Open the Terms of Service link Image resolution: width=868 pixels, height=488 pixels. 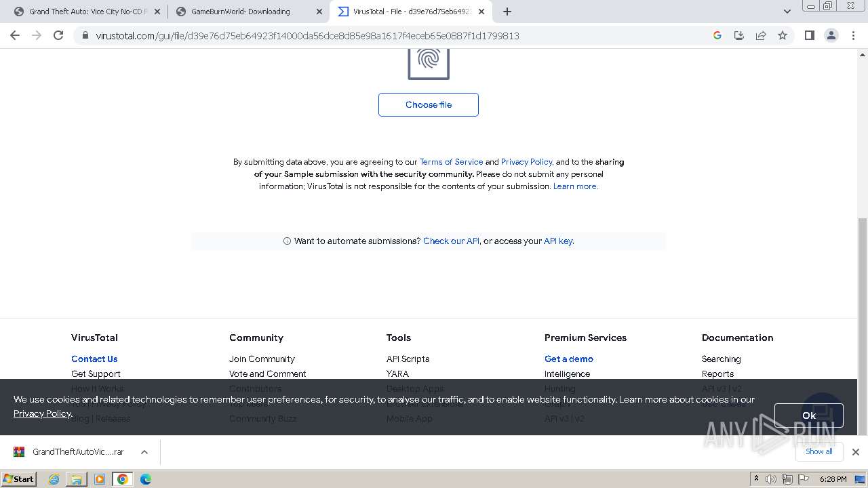click(x=451, y=162)
